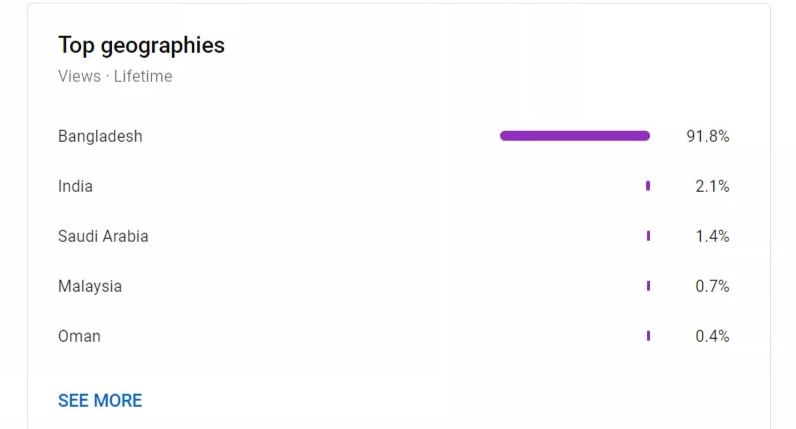Screen dimensions: 796x429
Task: Select the Malaysia country label
Action: [90, 286]
